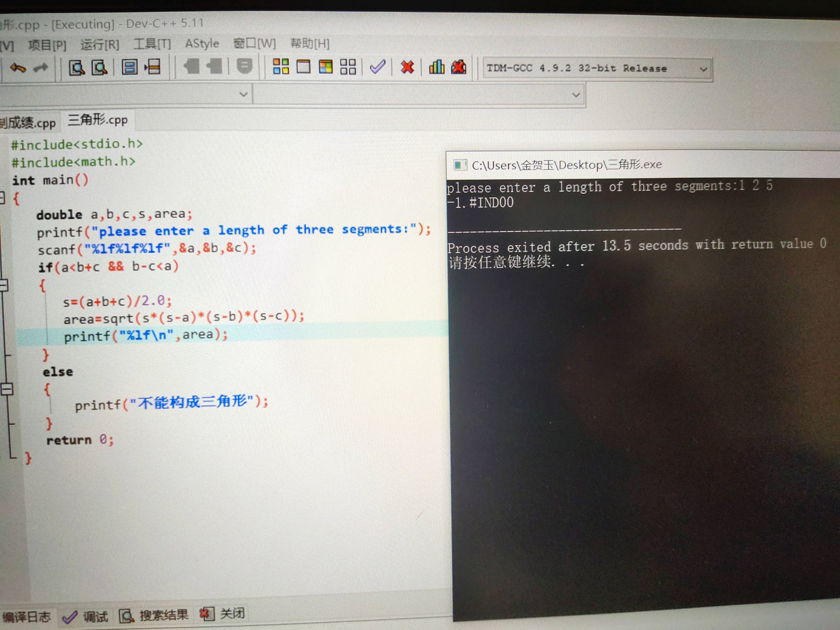Click the 'int main()' line
Viewport: 840px width, 630px height.
50,180
